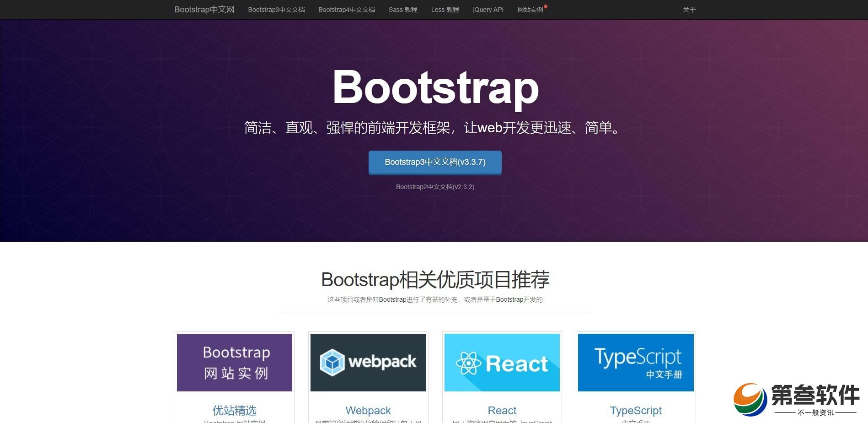
Task: Open 网站实例 with the red dot
Action: pos(530,10)
